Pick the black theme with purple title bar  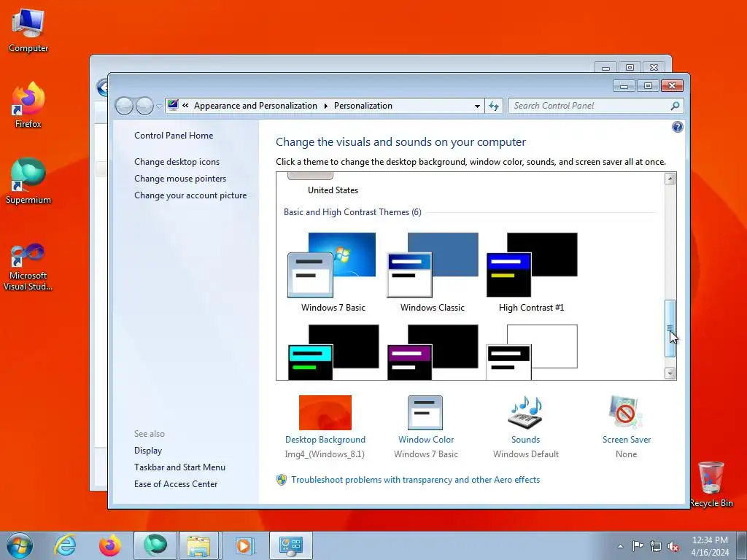tap(432, 352)
